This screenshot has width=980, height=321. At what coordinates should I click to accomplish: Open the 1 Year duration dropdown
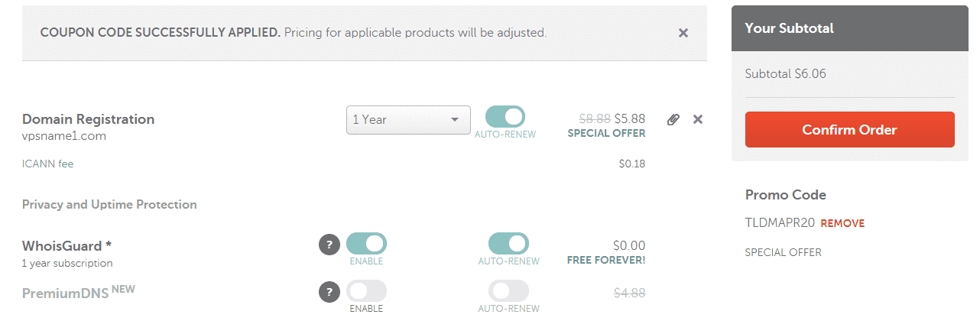coord(408,119)
